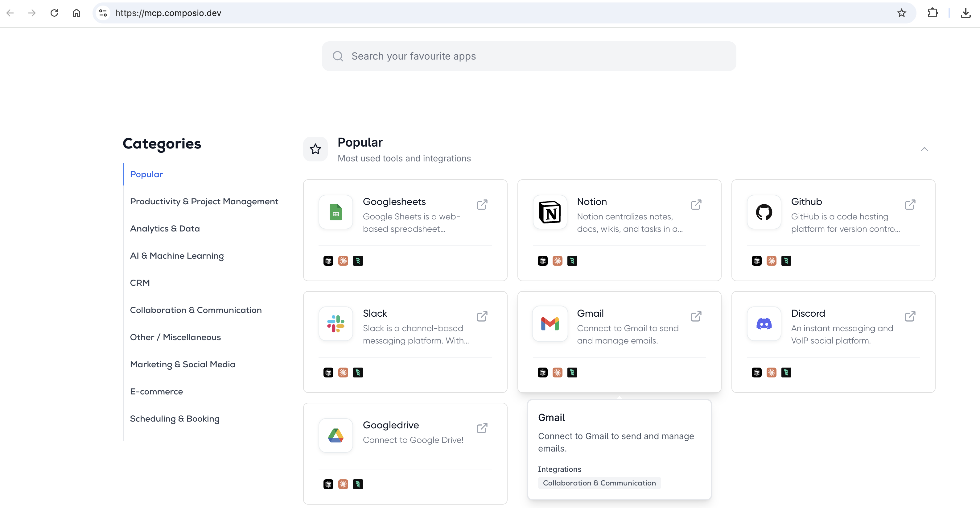Click the Windsurf icon on the Discord card
Screen dimensions: 980x508
coord(786,373)
